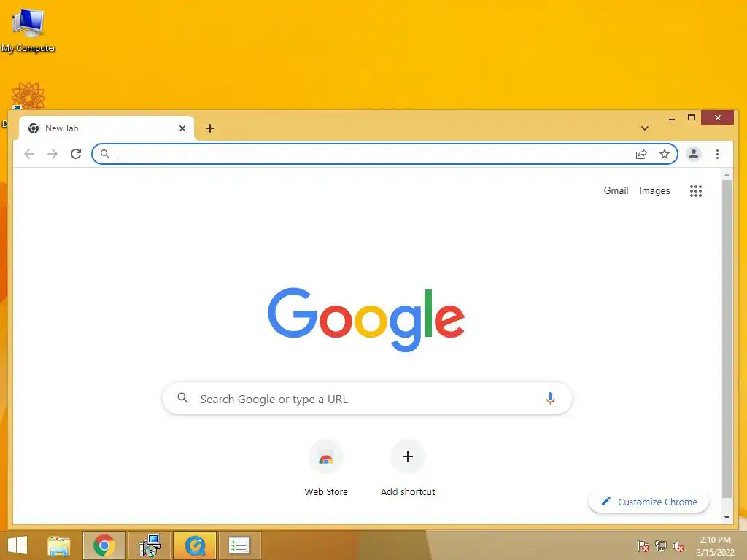Open the Chrome profile avatar icon
This screenshot has width=747, height=560.
(x=694, y=154)
